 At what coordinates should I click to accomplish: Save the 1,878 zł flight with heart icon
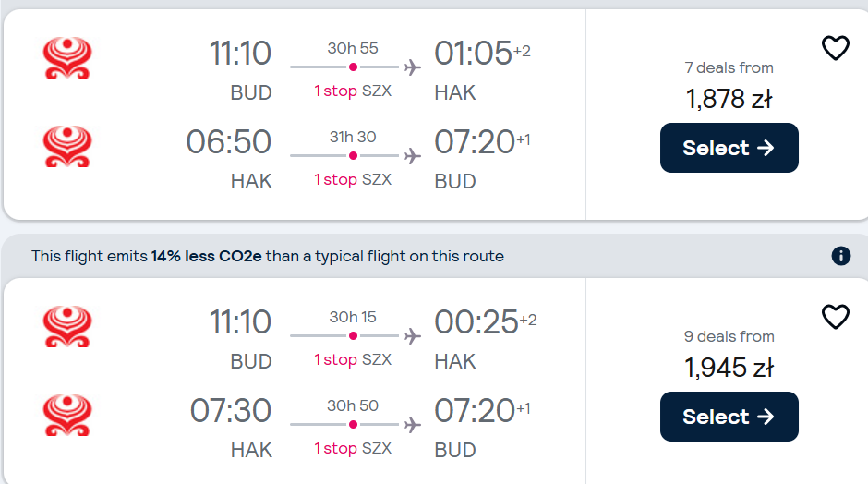(836, 48)
